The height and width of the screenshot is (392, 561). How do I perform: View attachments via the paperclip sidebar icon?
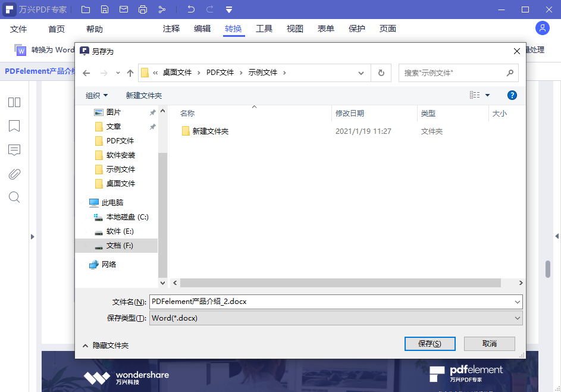pyautogui.click(x=14, y=174)
